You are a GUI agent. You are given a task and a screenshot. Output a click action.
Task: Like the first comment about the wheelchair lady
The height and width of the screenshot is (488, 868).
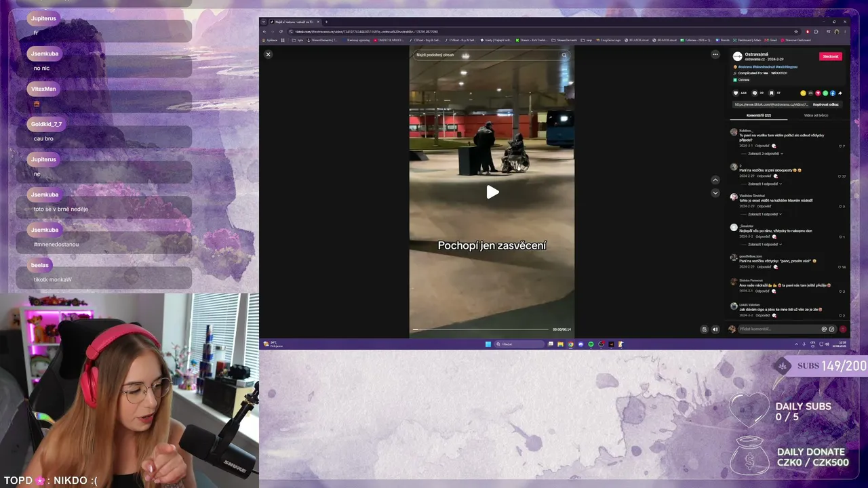[x=840, y=146]
